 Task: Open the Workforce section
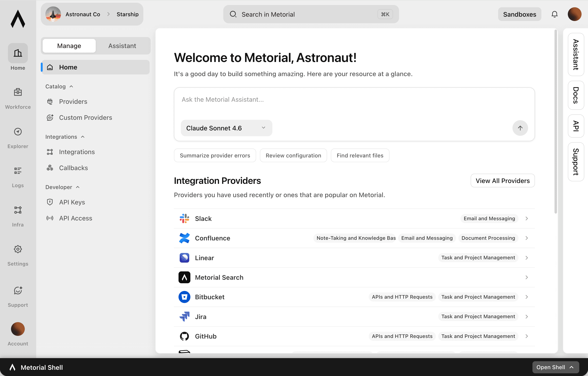coord(18,98)
